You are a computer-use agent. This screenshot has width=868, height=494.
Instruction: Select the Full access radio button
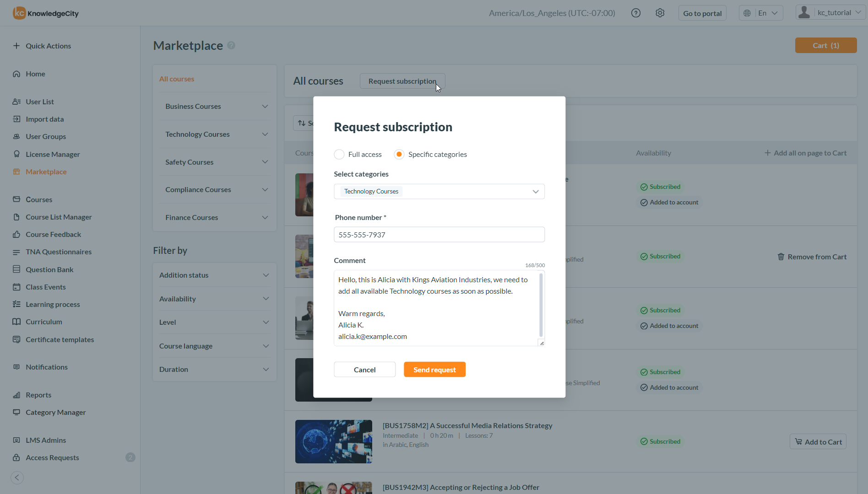[x=339, y=155]
